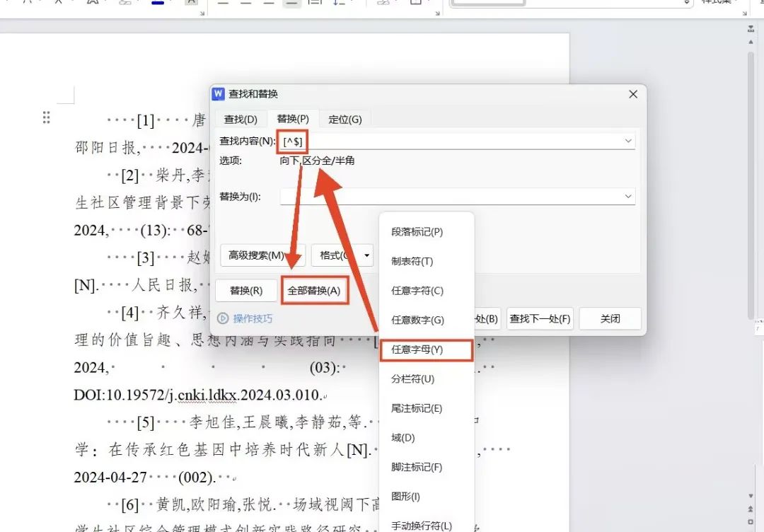Viewport: 764px width, 532px height.
Task: Click the 全部替换(A) button
Action: [314, 291]
